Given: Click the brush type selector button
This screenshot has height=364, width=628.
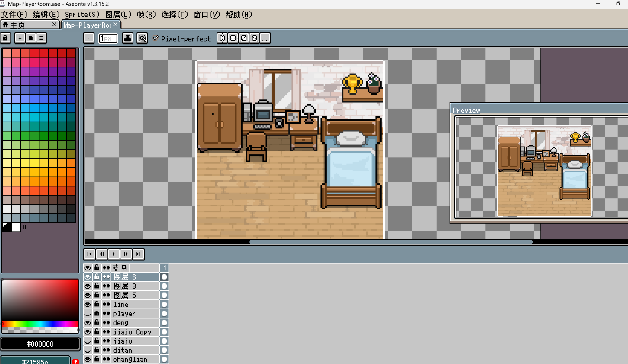Looking at the screenshot, I should pos(89,38).
